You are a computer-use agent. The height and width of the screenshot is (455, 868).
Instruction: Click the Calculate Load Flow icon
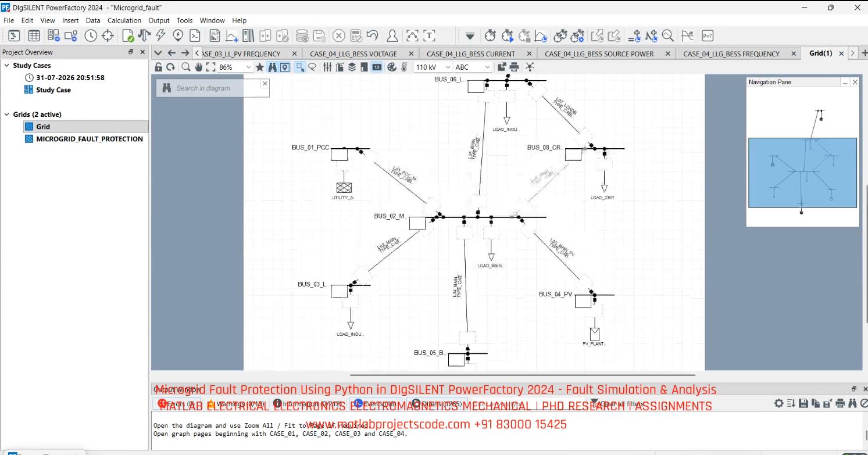[144, 35]
